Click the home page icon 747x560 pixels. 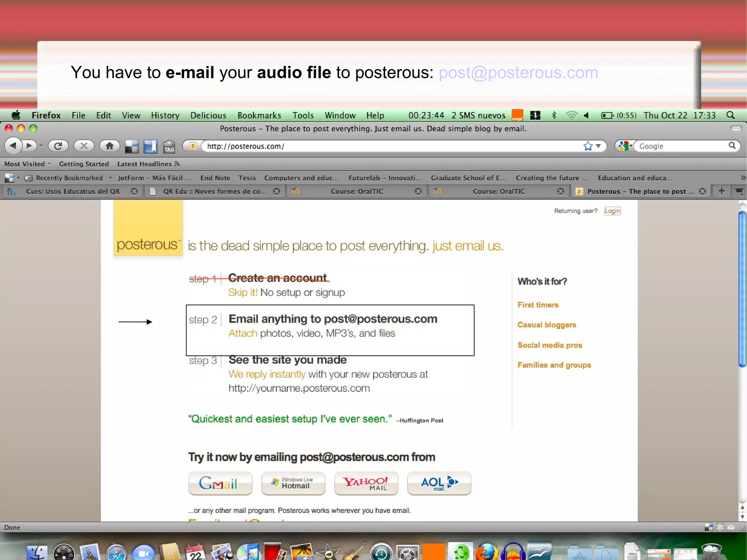(109, 146)
